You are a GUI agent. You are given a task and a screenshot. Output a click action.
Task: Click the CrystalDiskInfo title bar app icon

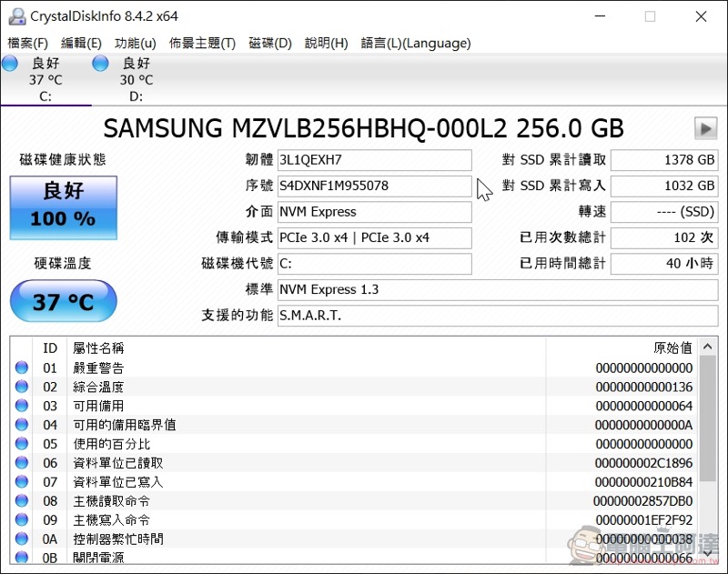point(17,16)
